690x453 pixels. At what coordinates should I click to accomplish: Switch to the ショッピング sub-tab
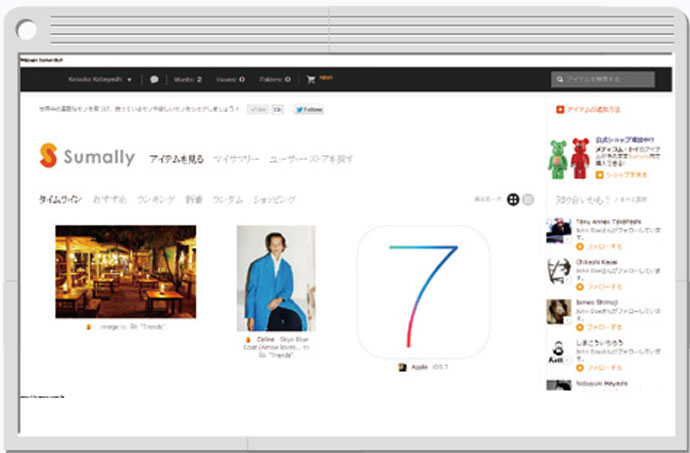tap(274, 199)
